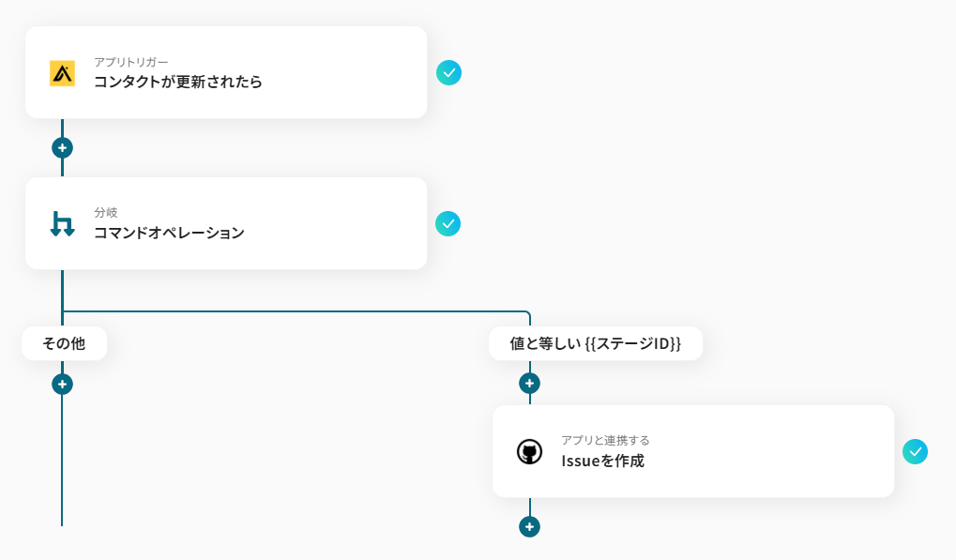The width and height of the screenshot is (956, 560).
Task: Click the checkmark badge on the app trigger card
Action: pos(448,72)
